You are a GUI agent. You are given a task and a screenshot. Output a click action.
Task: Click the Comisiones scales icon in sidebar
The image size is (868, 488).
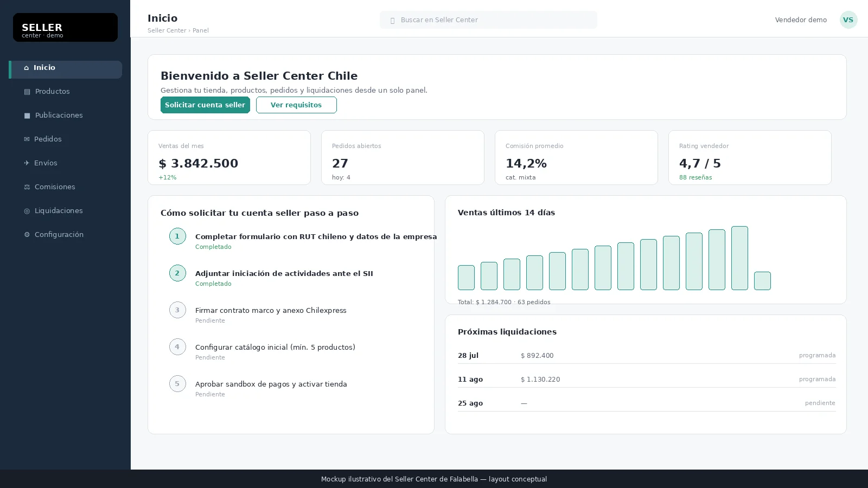coord(27,187)
